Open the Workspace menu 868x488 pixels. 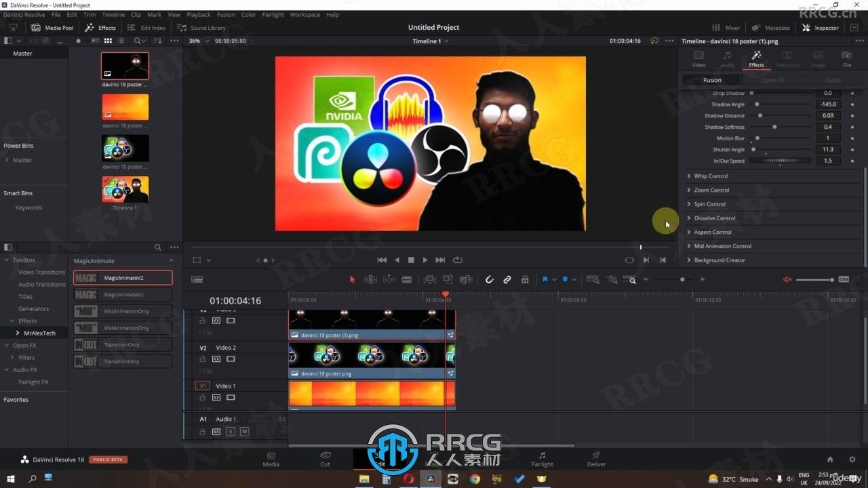[304, 14]
